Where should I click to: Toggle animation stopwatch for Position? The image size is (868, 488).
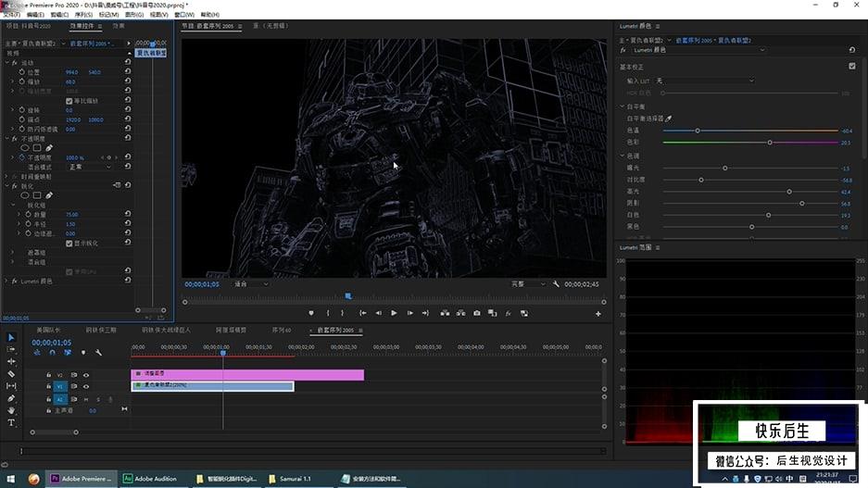coord(21,72)
